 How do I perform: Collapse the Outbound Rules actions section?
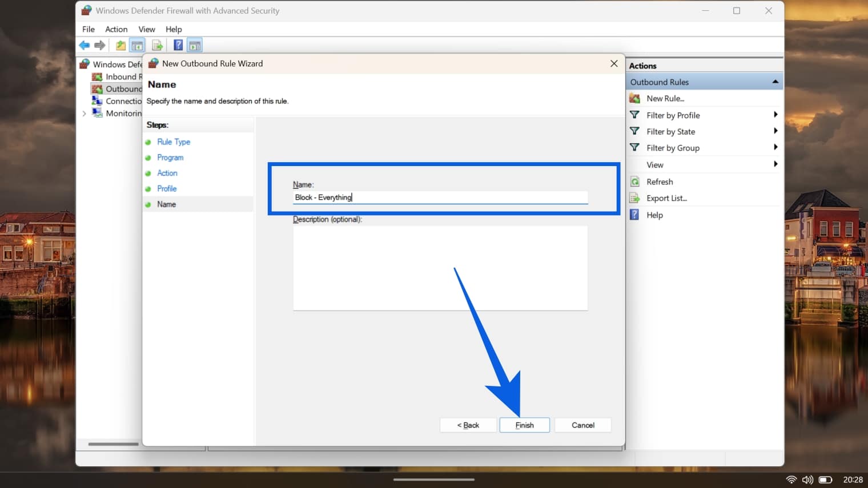(775, 82)
